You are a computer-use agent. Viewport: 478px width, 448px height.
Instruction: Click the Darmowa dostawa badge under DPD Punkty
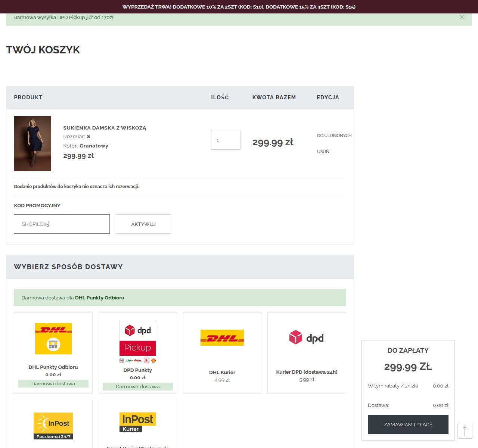point(138,386)
